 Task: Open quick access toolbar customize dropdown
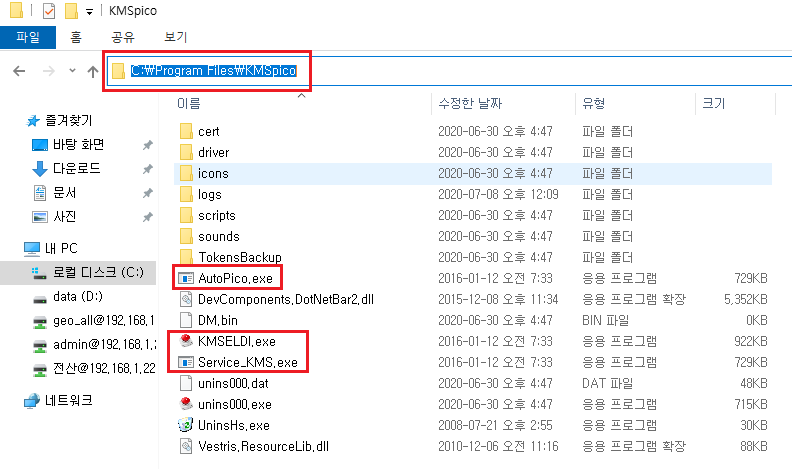pos(89,11)
